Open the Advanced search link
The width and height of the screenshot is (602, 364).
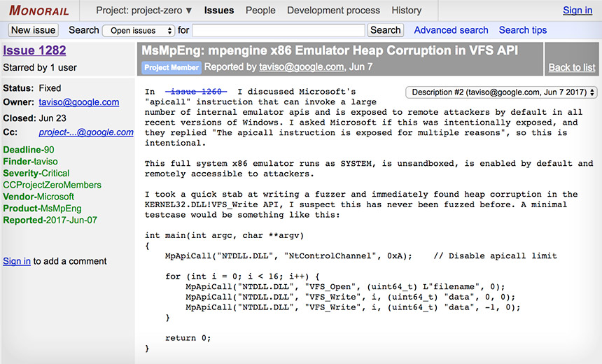(451, 30)
